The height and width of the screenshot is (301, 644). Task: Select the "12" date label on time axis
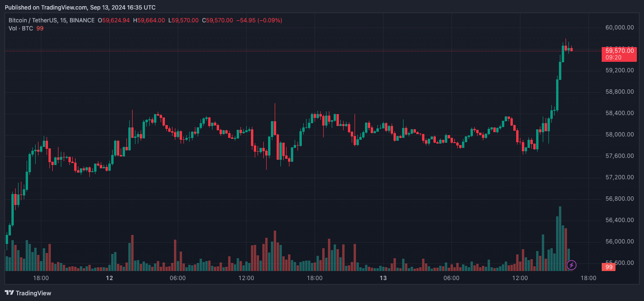[109, 278]
